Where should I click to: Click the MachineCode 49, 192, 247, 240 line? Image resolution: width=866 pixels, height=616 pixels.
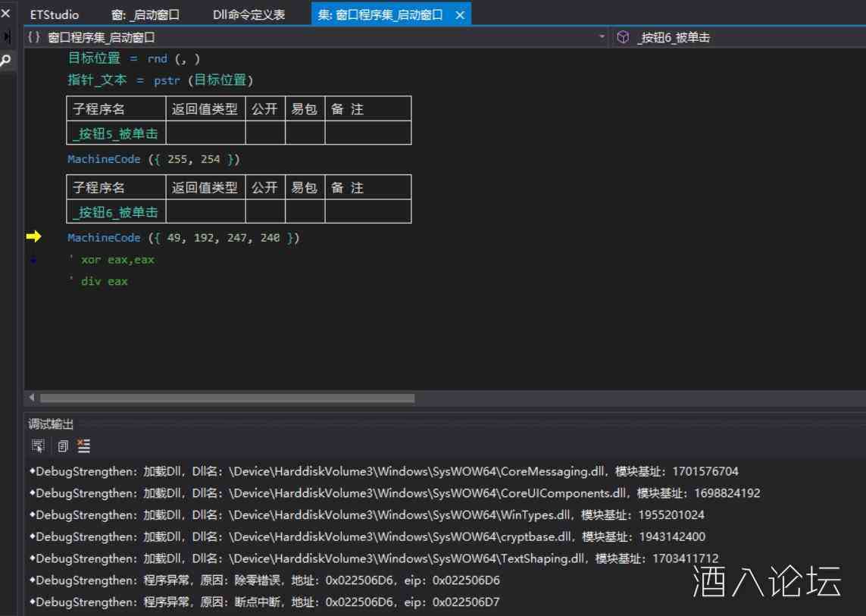pos(183,238)
